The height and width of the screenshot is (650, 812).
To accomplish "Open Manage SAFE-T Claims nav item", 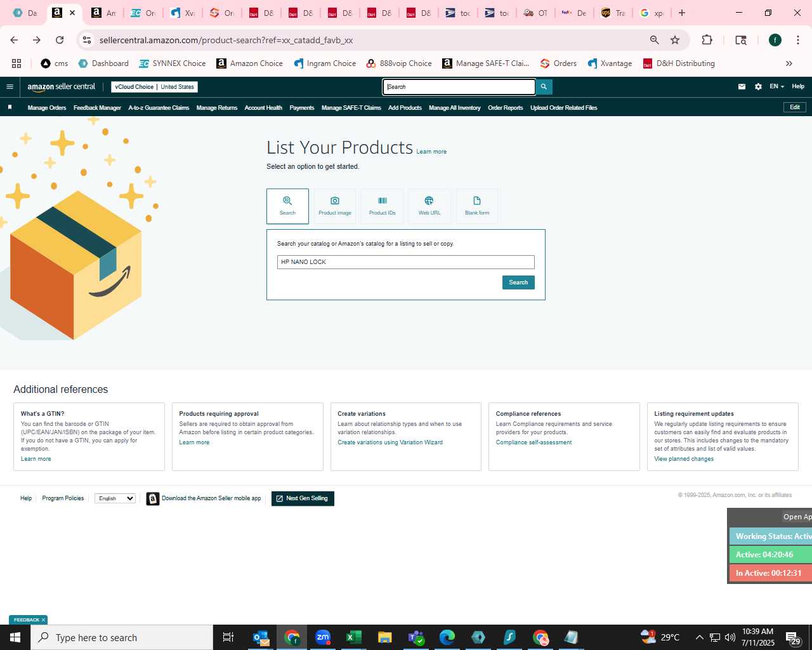I will pyautogui.click(x=351, y=108).
